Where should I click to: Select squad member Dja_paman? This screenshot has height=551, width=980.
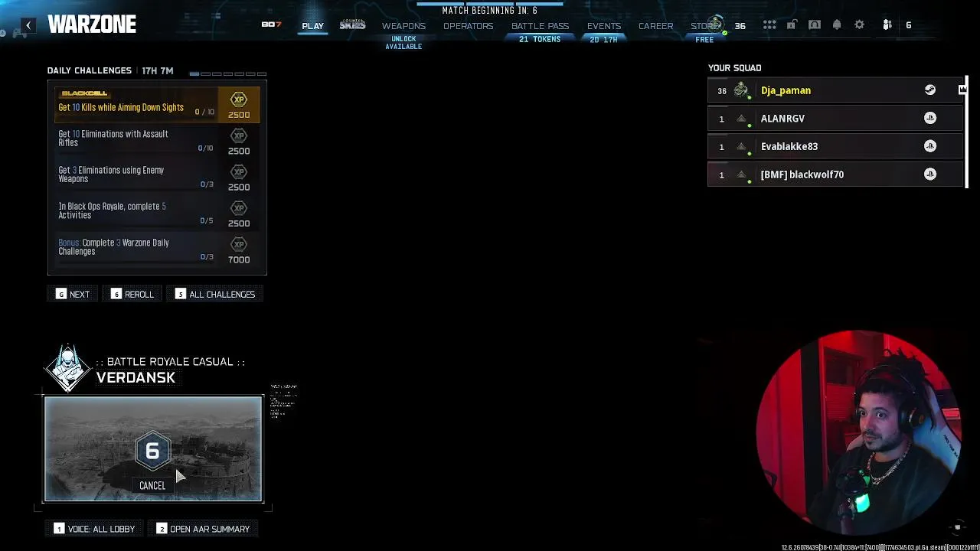click(x=835, y=90)
